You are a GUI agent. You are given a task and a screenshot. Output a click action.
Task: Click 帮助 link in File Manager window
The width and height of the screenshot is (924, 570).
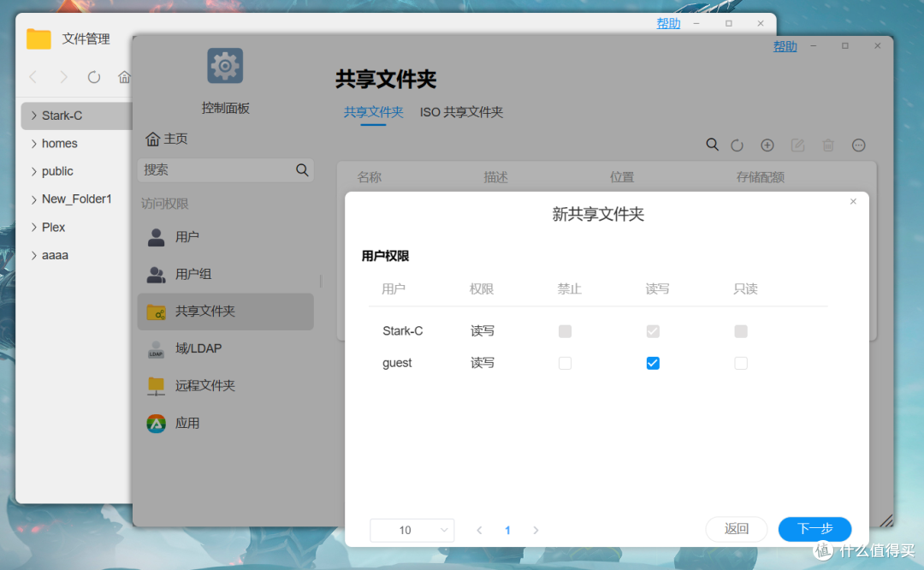point(668,24)
